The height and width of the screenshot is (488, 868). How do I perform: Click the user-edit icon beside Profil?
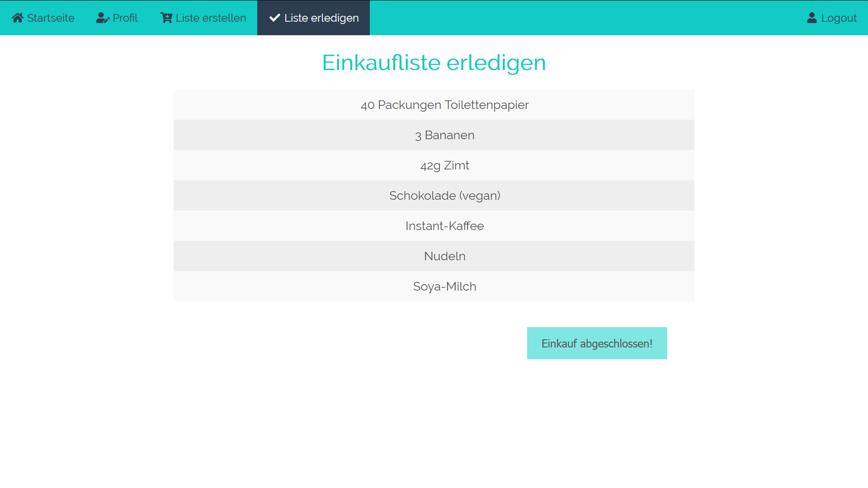tap(103, 18)
